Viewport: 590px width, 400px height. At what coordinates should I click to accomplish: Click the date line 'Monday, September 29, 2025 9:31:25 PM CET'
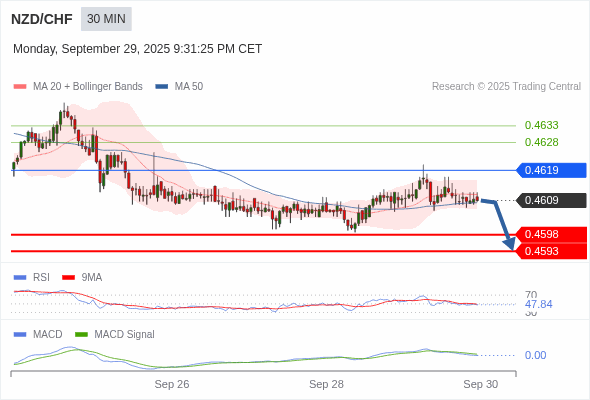tap(137, 49)
